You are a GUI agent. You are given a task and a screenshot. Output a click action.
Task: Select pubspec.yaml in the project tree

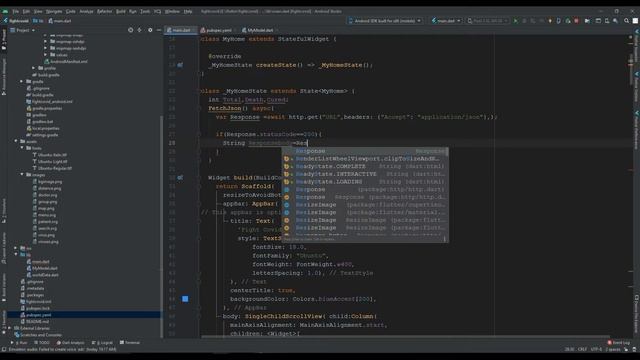click(x=38, y=315)
